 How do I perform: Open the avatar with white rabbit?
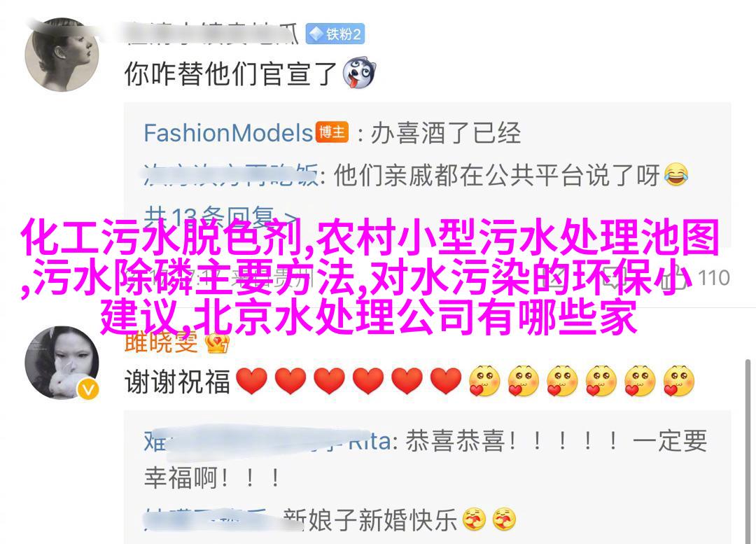pyautogui.click(x=62, y=363)
